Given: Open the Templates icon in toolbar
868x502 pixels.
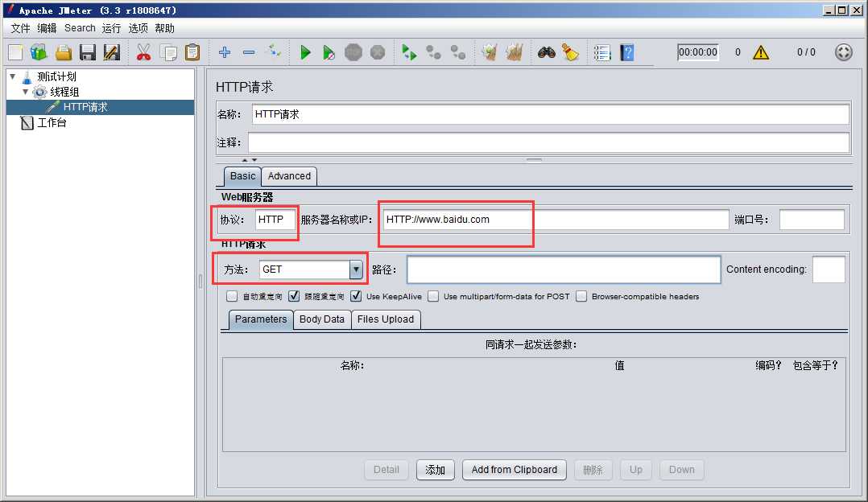Looking at the screenshot, I should [39, 52].
